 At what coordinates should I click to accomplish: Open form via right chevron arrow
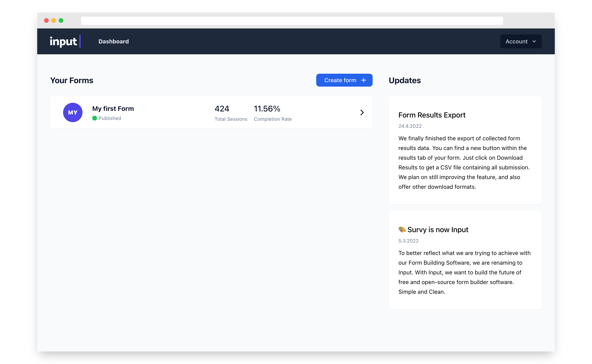[x=362, y=112]
